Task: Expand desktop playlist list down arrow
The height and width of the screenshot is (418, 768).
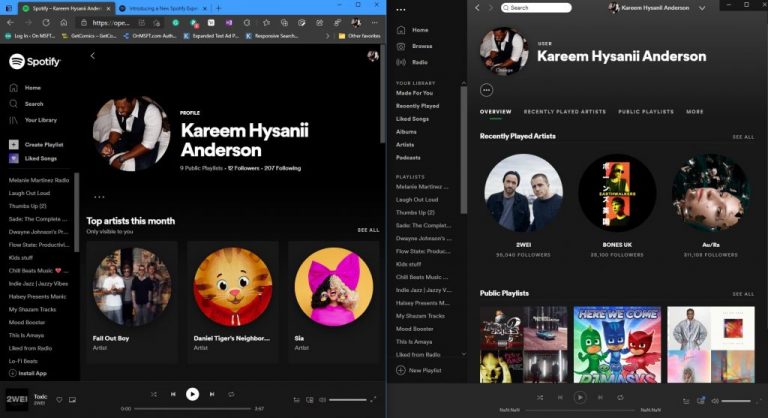Action: (x=464, y=354)
